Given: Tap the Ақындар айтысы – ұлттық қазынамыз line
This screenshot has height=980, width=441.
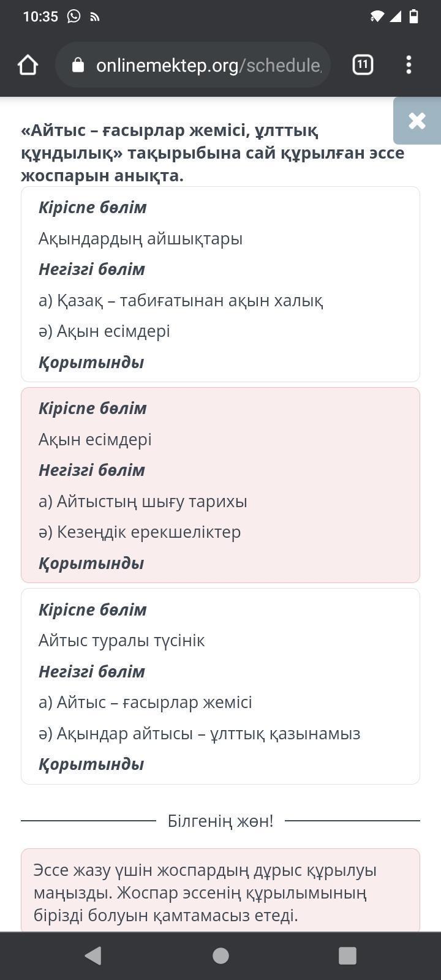Looking at the screenshot, I should pos(199,734).
